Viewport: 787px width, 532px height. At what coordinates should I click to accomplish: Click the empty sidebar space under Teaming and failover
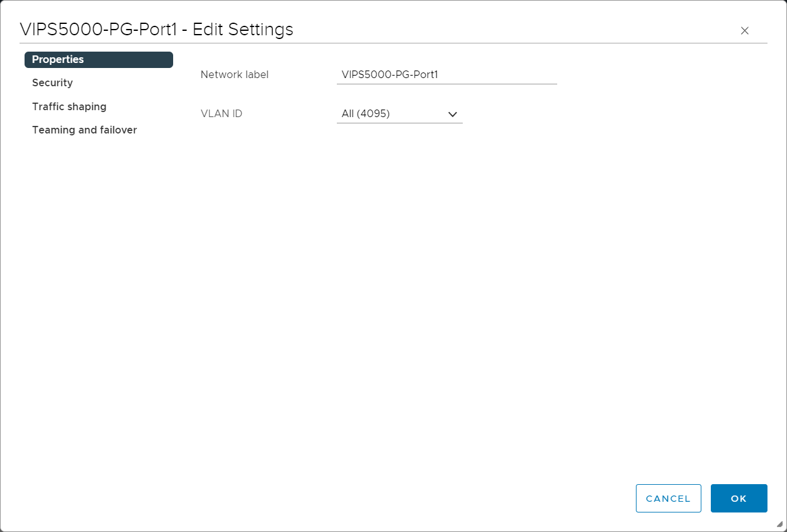(99, 302)
